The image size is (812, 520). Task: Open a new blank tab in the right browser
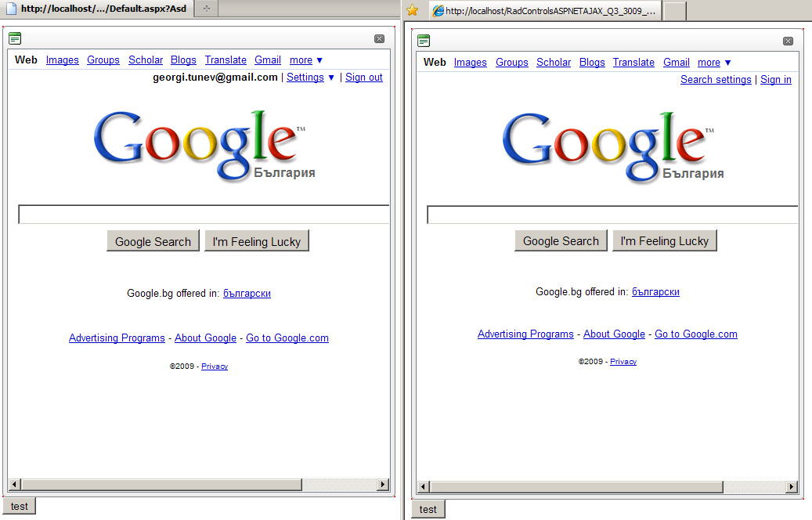click(675, 11)
